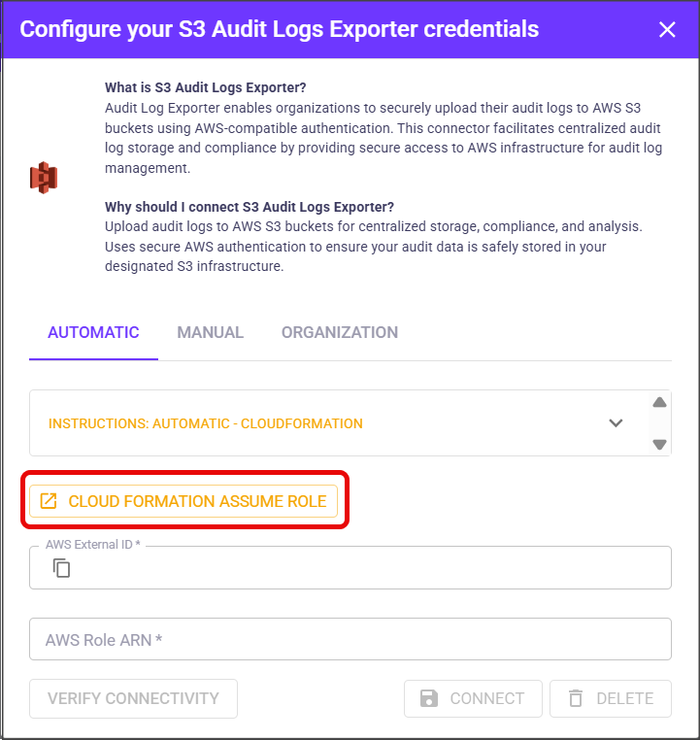Image resolution: width=700 pixels, height=740 pixels.
Task: Open the Organization tab
Action: tap(340, 332)
